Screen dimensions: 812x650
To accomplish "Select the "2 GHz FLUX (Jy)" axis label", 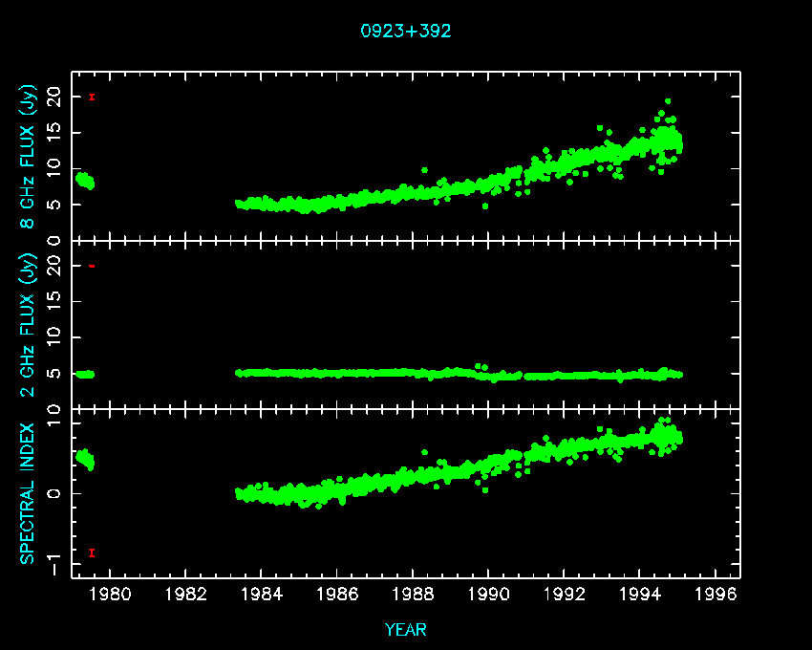I will pos(29,324).
